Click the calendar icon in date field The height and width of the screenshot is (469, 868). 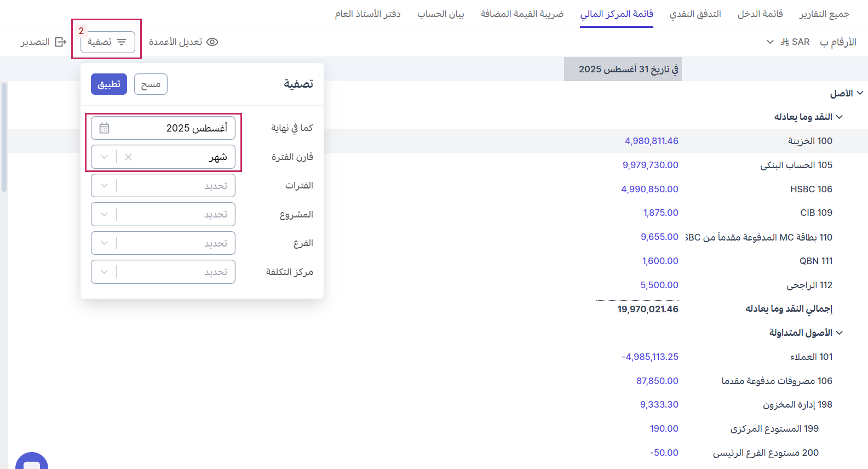pyautogui.click(x=104, y=128)
